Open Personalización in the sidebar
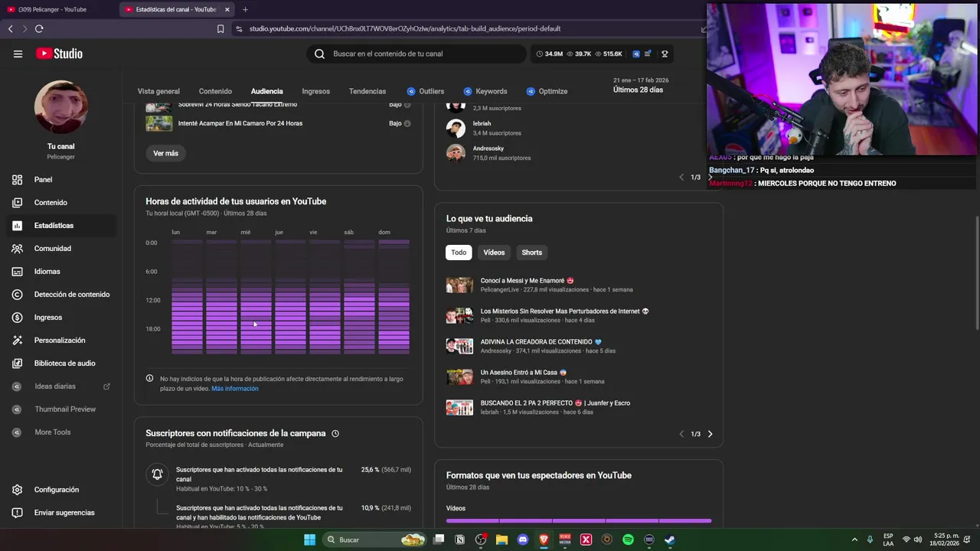Image resolution: width=980 pixels, height=551 pixels. pyautogui.click(x=60, y=341)
